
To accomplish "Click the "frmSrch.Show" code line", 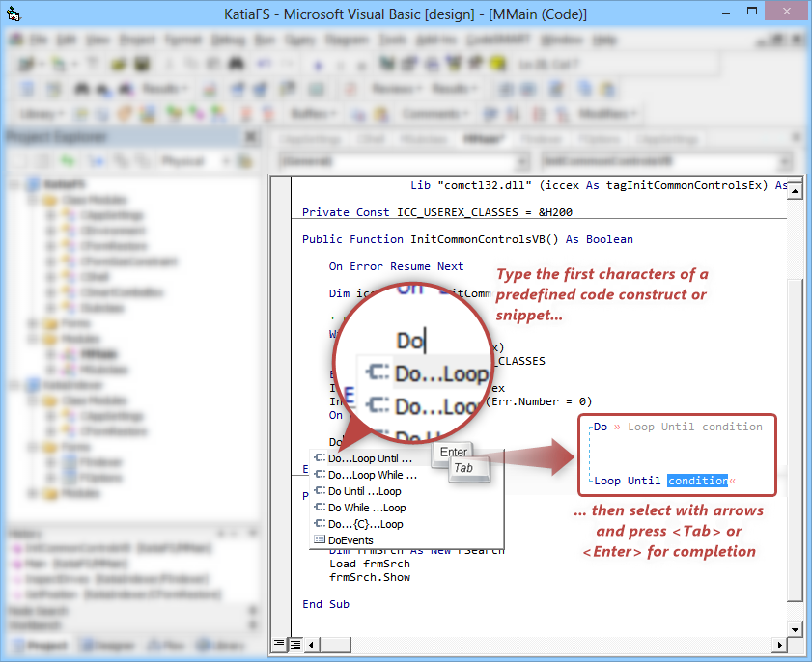I will point(370,577).
